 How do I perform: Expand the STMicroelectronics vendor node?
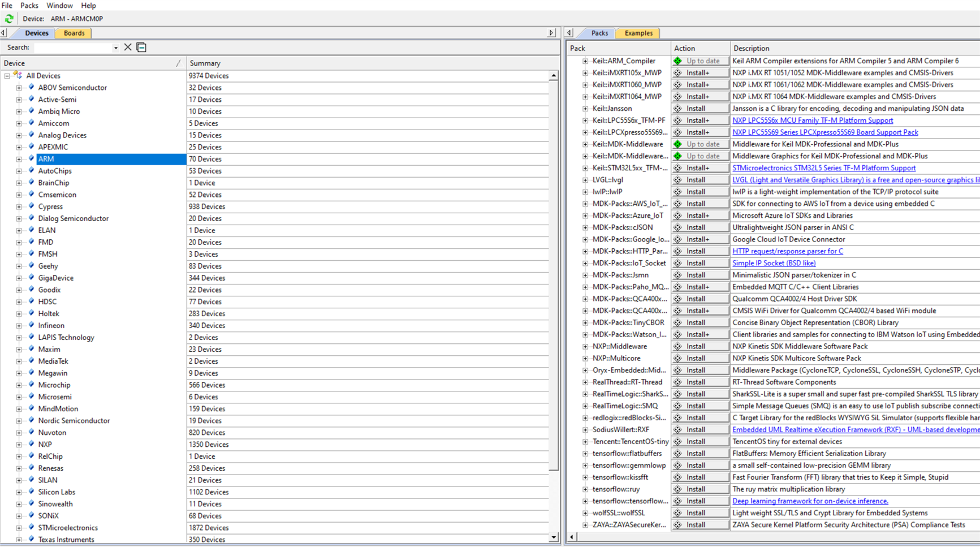pos(19,528)
